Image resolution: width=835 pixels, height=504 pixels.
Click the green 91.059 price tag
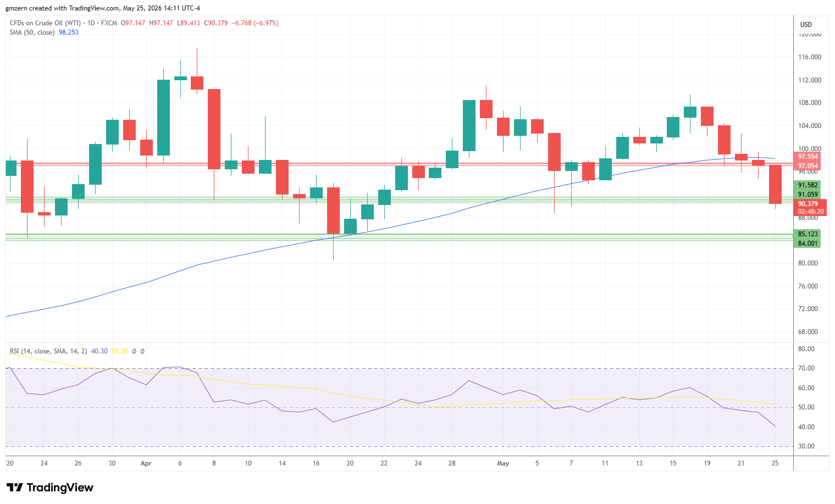tap(808, 195)
